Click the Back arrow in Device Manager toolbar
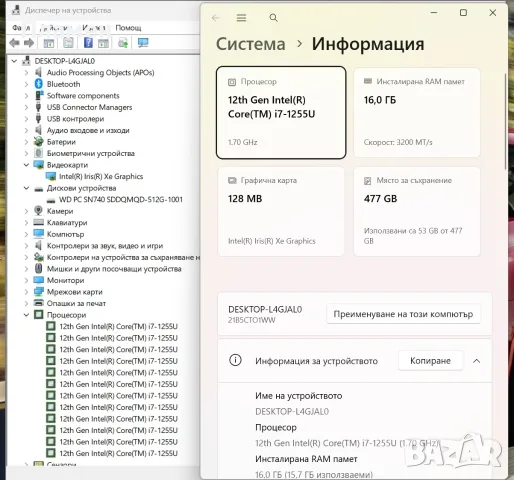The width and height of the screenshot is (514, 480). [x=14, y=43]
